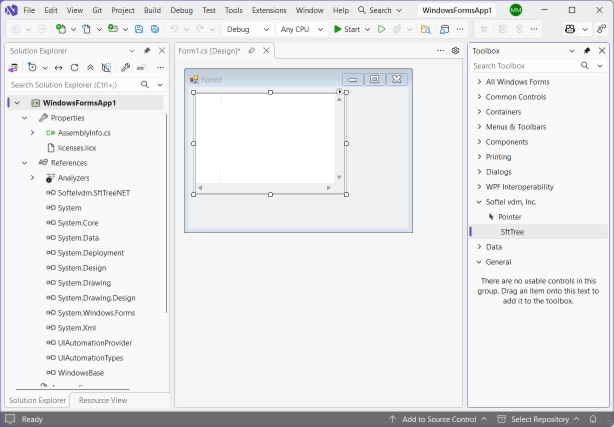Viewport: 614px width, 427px height.
Task: Open Properties wrench icon in Solution Explorer
Action: coord(125,68)
